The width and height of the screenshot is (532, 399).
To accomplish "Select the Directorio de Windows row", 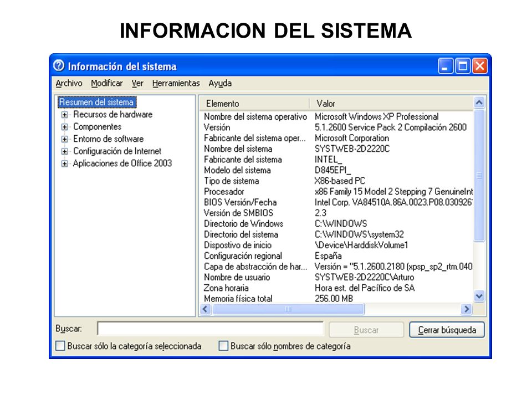I will [x=336, y=223].
